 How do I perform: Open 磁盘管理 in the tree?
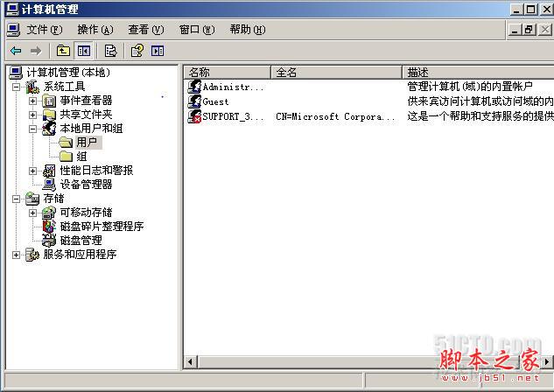[x=81, y=241]
